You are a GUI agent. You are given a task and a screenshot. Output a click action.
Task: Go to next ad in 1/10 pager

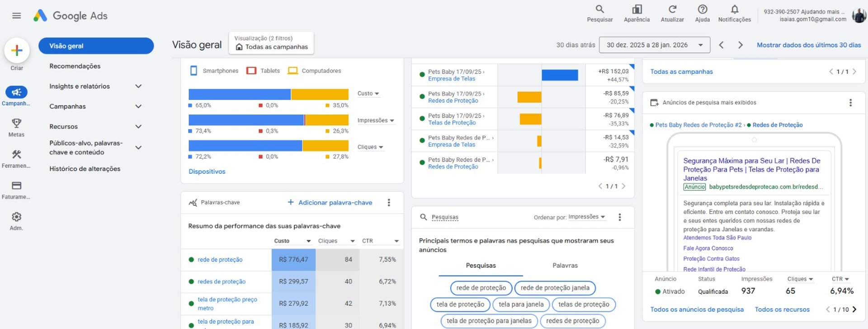pos(854,310)
